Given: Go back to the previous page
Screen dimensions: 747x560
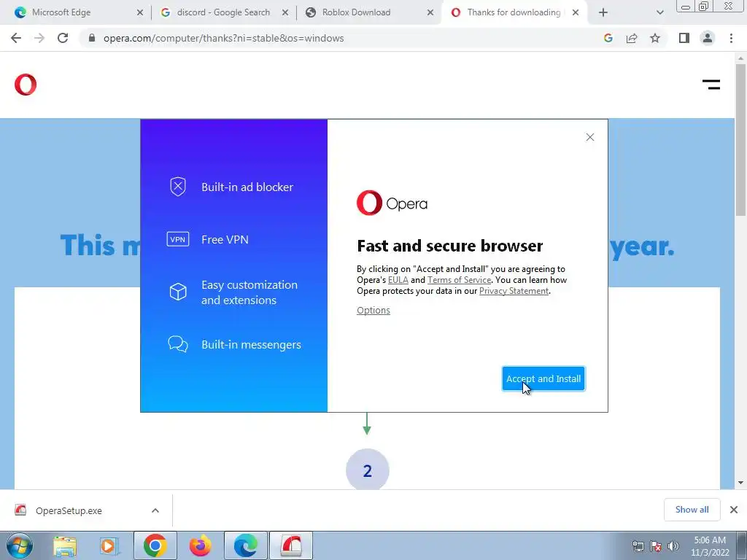Looking at the screenshot, I should 16,38.
